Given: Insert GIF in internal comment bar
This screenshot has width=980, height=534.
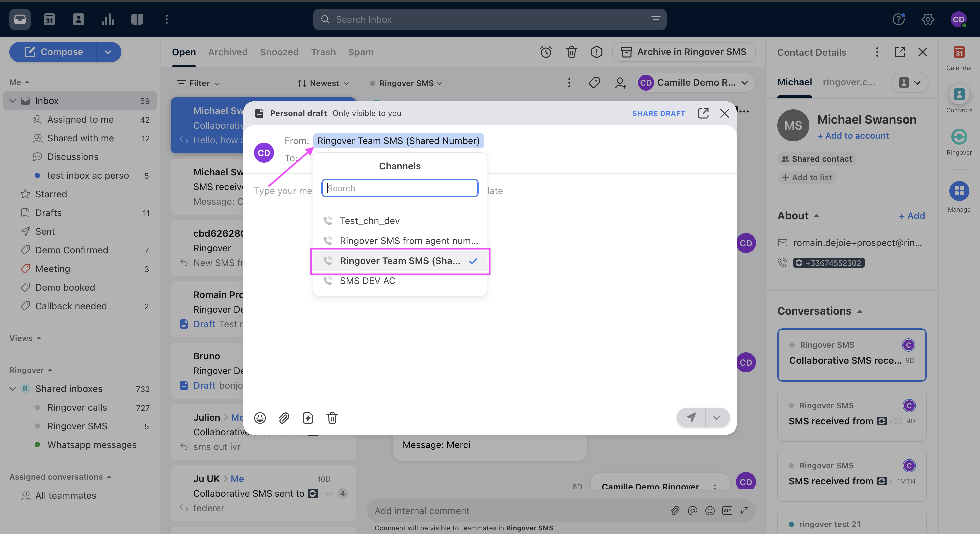Looking at the screenshot, I should coord(727,510).
